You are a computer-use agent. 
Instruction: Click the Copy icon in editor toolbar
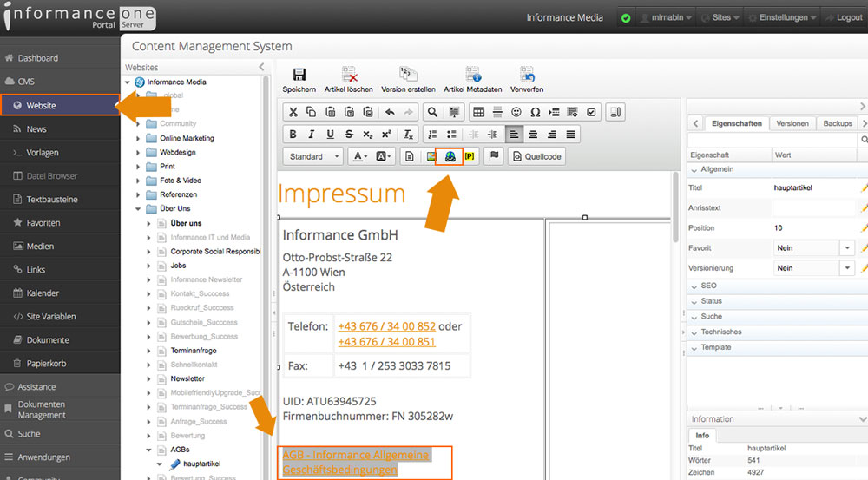[x=311, y=112]
